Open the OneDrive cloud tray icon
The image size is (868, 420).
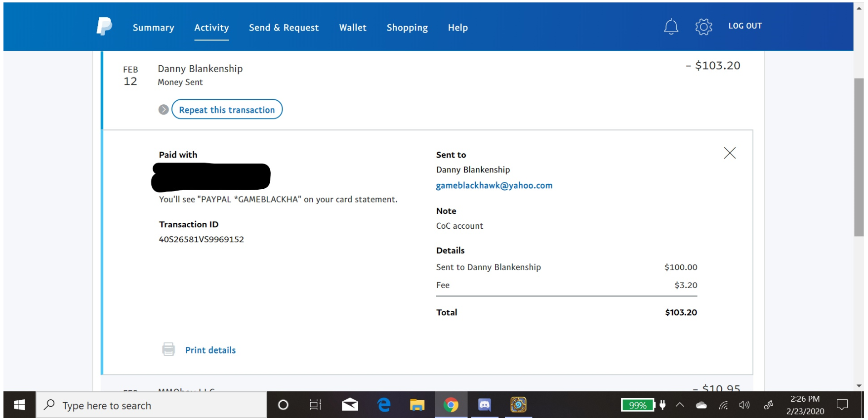[x=701, y=405]
